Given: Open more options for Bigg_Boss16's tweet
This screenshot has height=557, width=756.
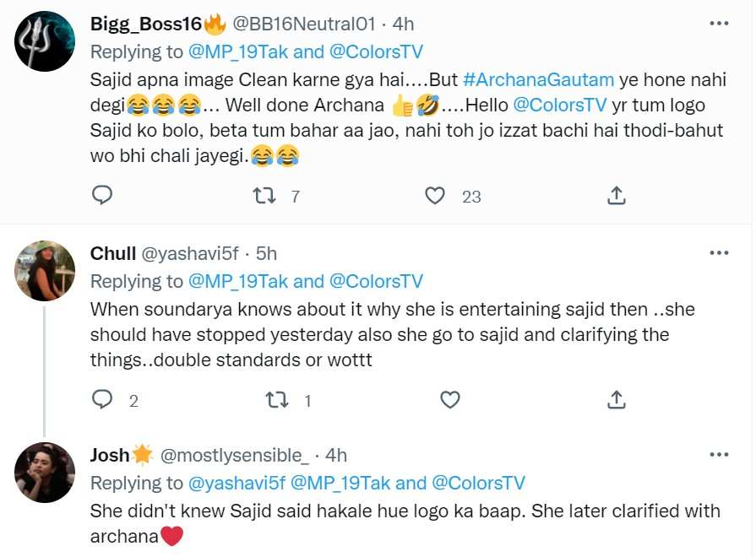Looking at the screenshot, I should click(719, 23).
